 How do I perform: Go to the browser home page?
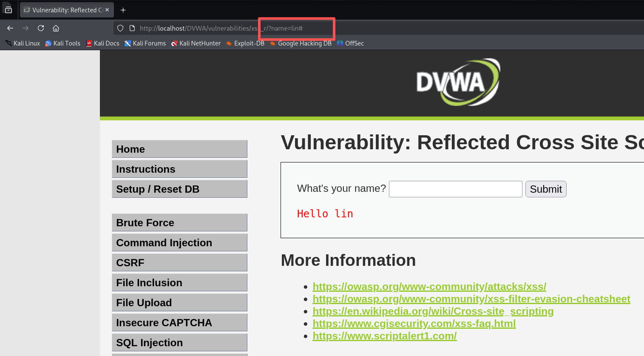[x=56, y=28]
